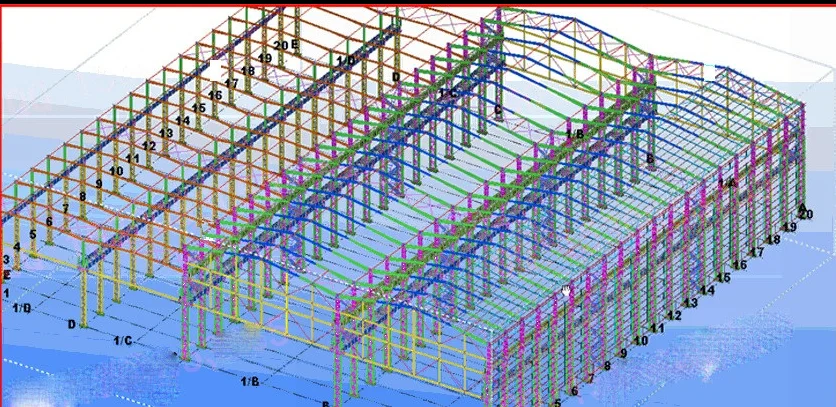Screen dimensions: 836x407
Task: Select grid label "14" among the orange roof beams
Action: pos(182,121)
